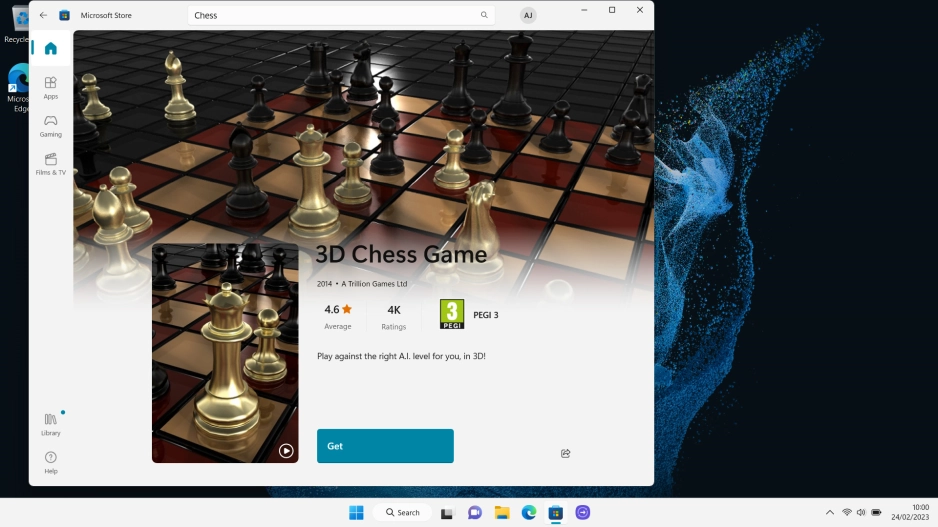
Task: Click Get to install 3D Chess Game
Action: [385, 446]
